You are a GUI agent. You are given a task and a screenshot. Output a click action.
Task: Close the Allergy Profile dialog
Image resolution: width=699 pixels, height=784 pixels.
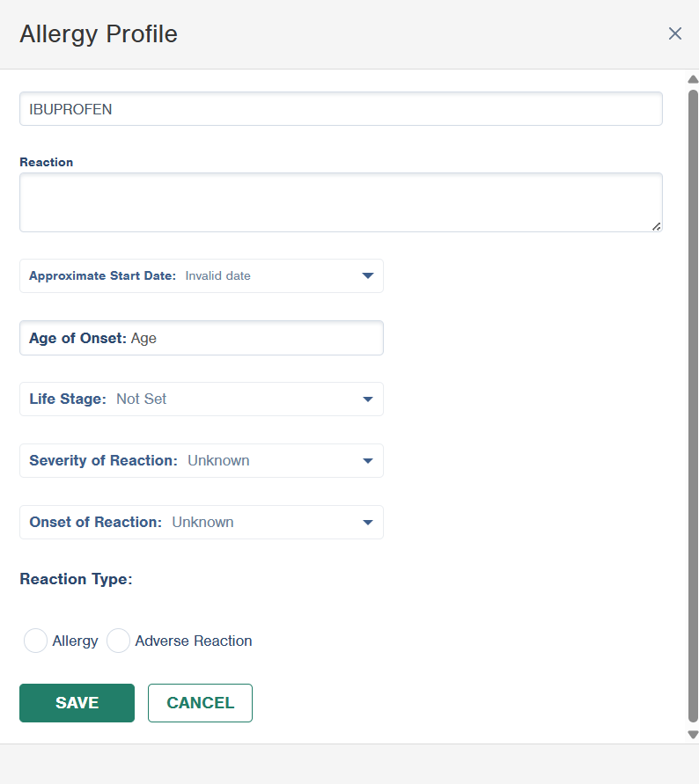point(675,33)
